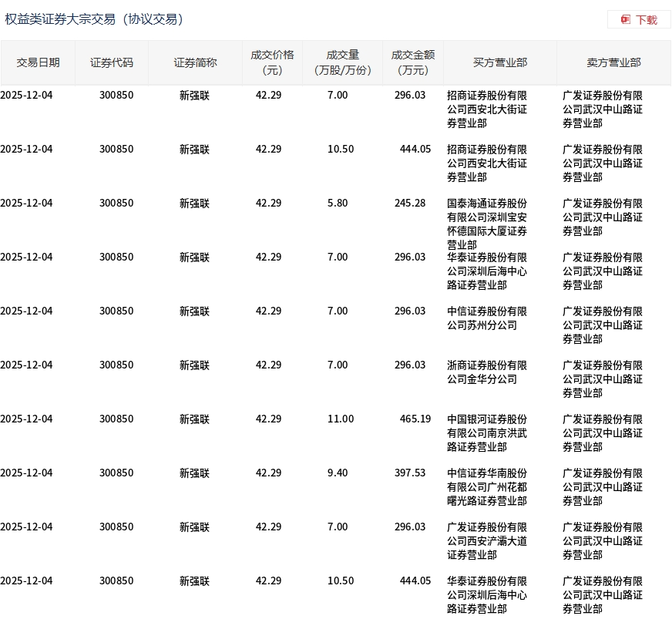Click the 买方营业部 column header

[499, 62]
